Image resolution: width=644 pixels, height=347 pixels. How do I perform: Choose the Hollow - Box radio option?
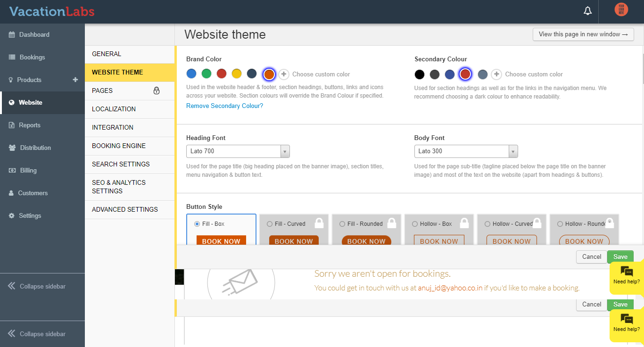tap(415, 224)
